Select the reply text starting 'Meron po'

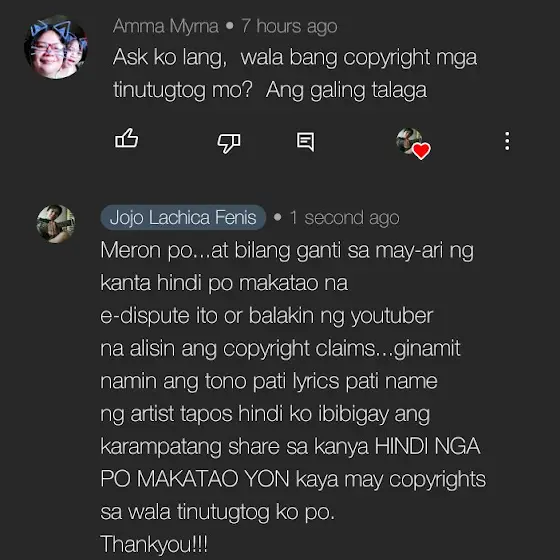click(293, 396)
